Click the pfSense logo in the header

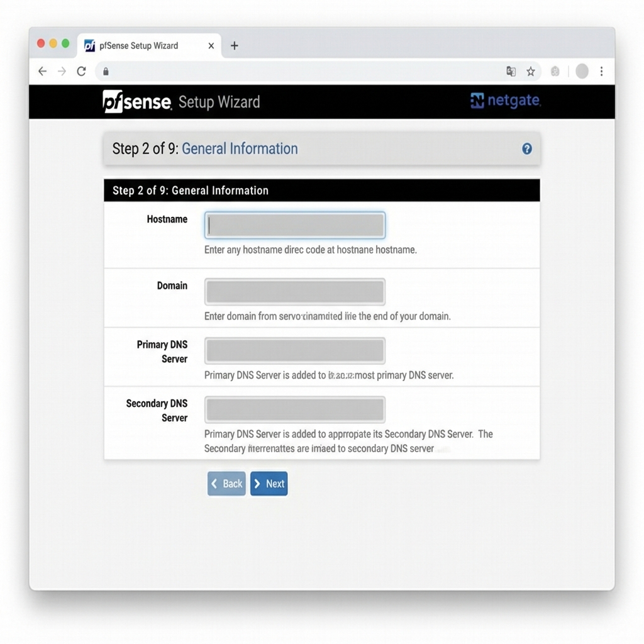pyautogui.click(x=136, y=101)
